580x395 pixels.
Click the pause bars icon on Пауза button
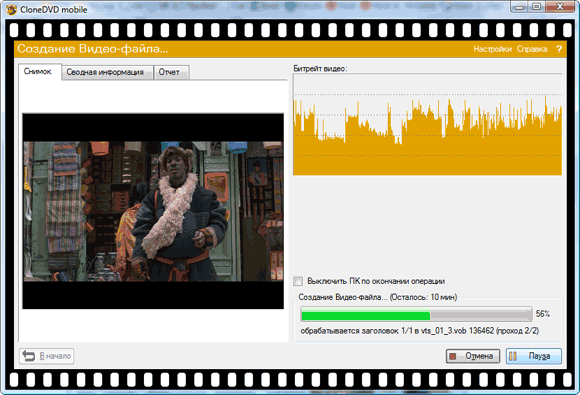tap(513, 356)
